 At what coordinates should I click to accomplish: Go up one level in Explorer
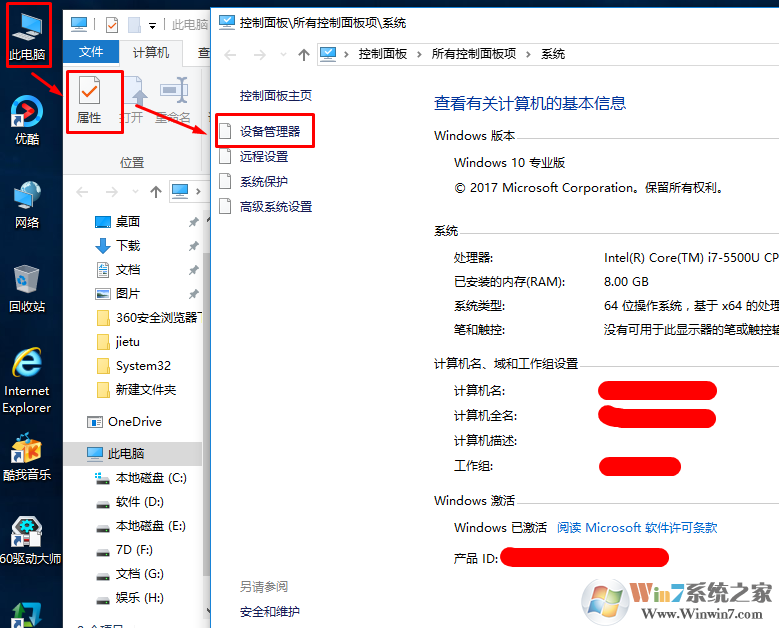point(156,192)
